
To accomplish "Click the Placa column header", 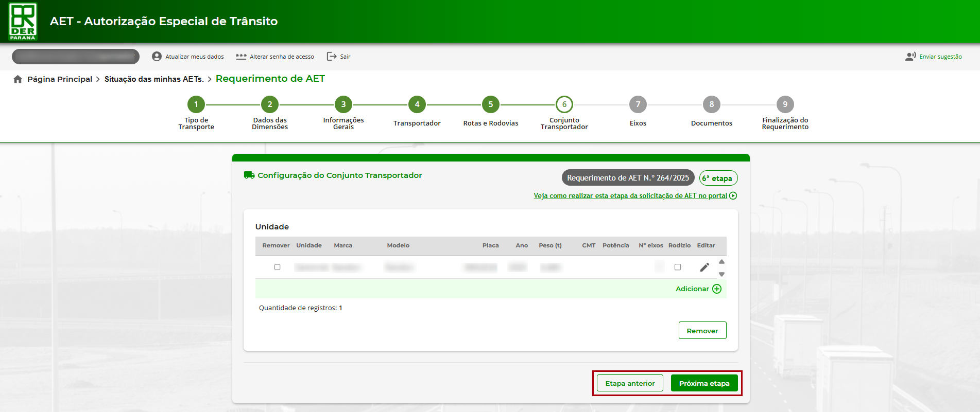I will click(491, 246).
